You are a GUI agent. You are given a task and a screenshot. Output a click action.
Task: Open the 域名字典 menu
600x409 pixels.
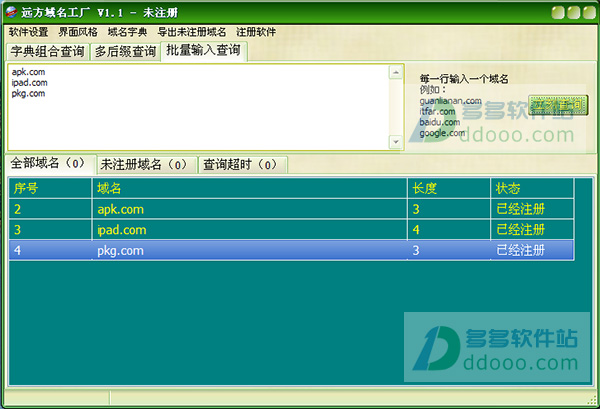127,32
